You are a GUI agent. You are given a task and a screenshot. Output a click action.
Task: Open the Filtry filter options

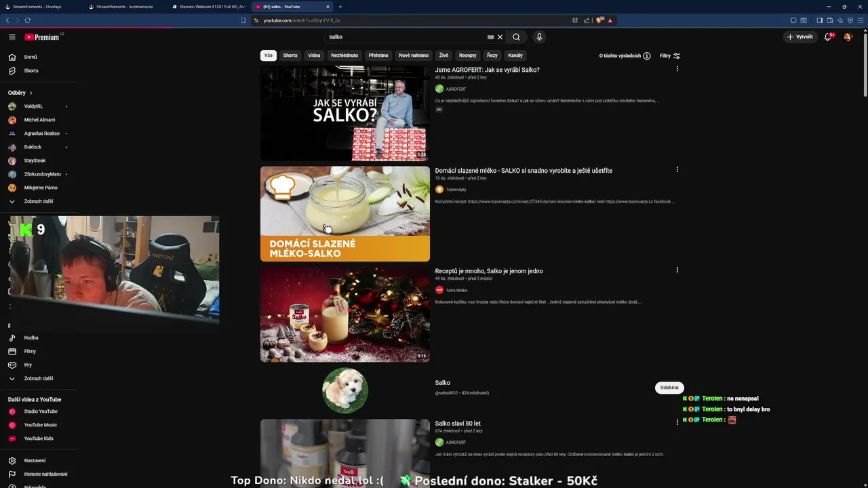pos(670,56)
